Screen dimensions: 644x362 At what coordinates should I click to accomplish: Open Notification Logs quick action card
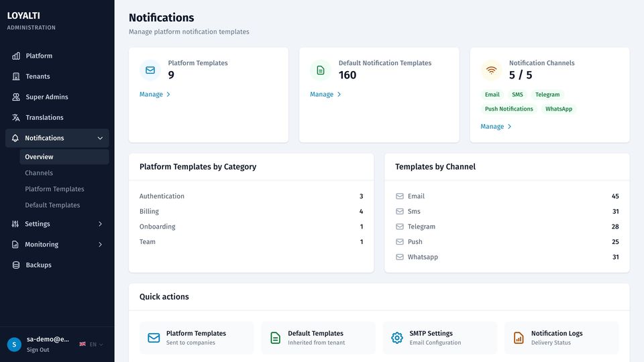click(561, 338)
